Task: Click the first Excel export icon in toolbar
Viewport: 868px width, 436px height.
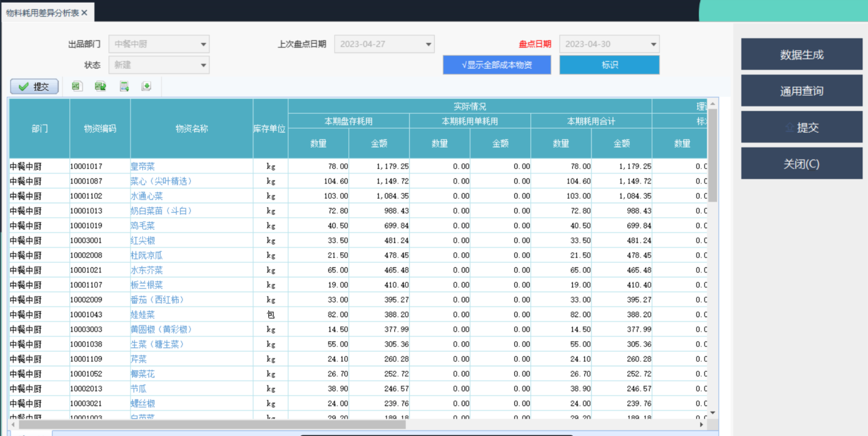Action: [77, 86]
